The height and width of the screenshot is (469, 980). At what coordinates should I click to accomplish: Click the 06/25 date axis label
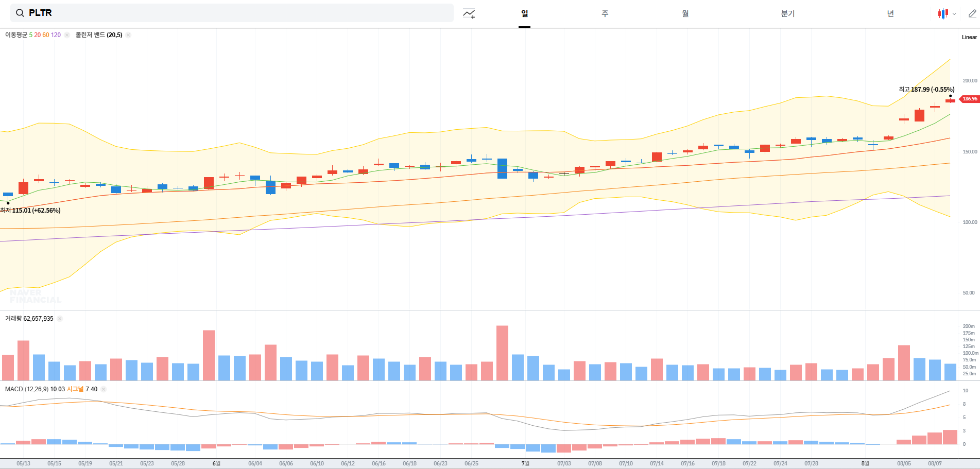click(471, 463)
